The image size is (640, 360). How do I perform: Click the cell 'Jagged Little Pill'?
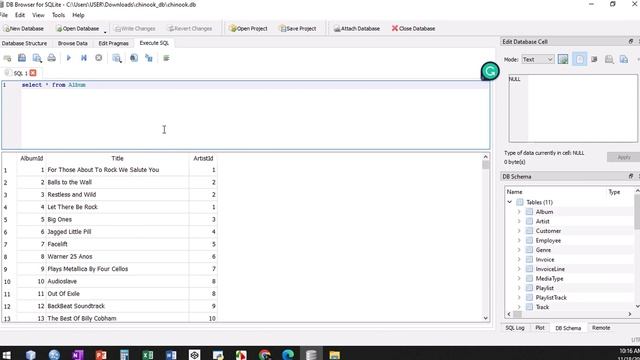pyautogui.click(x=69, y=231)
